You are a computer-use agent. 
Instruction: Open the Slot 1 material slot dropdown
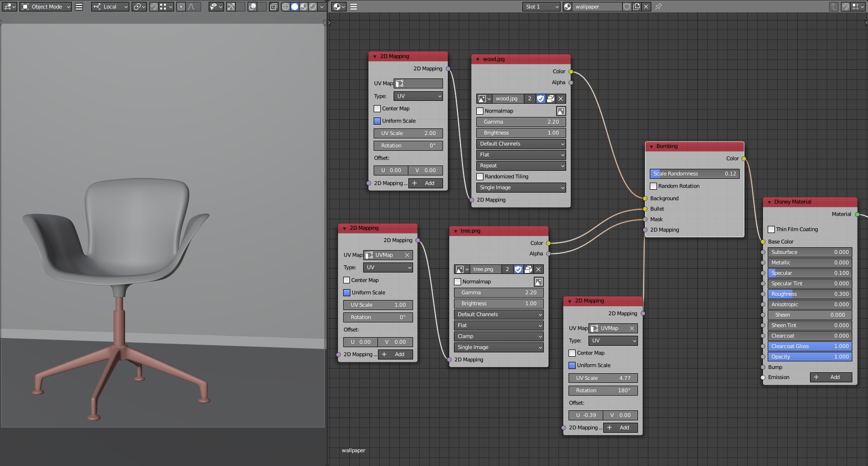[x=541, y=7]
